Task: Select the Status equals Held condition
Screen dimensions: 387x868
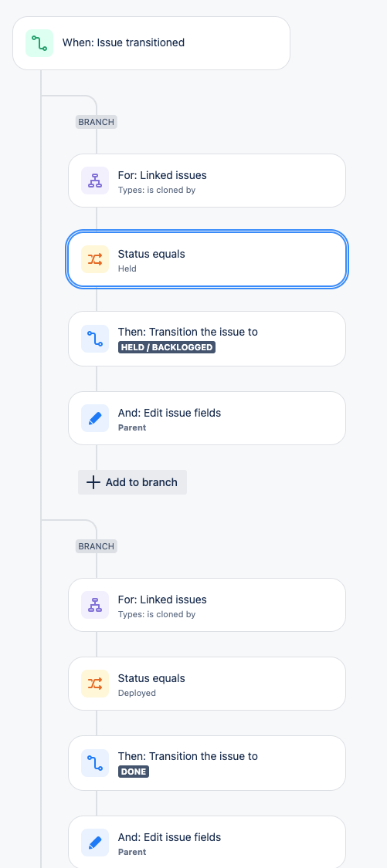Action: click(x=207, y=259)
